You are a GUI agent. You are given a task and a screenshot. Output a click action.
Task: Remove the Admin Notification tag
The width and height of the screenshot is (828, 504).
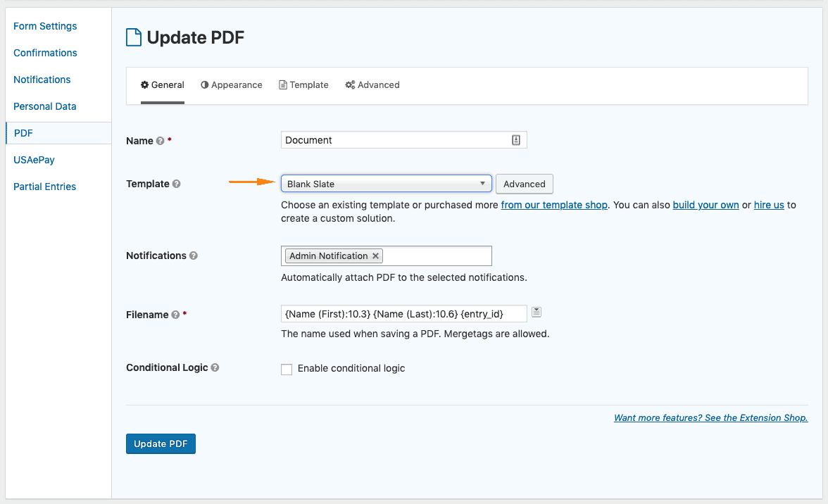tap(375, 256)
